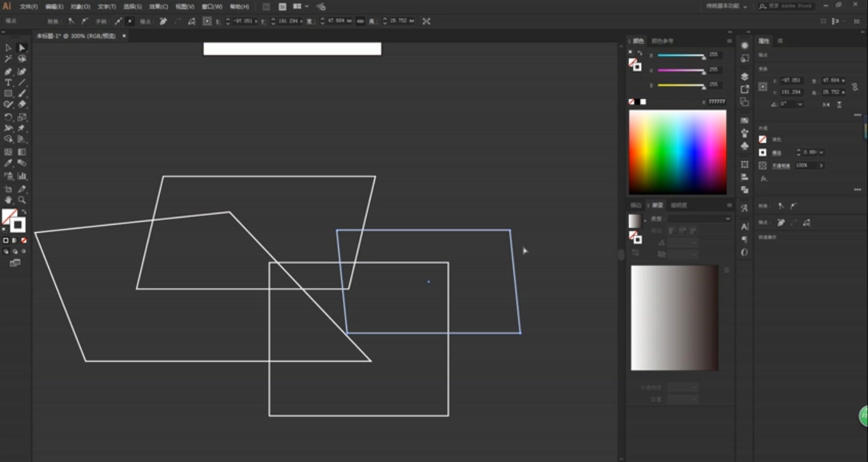Switch to the 颜色参考 tab
The image size is (868, 462).
point(663,41)
